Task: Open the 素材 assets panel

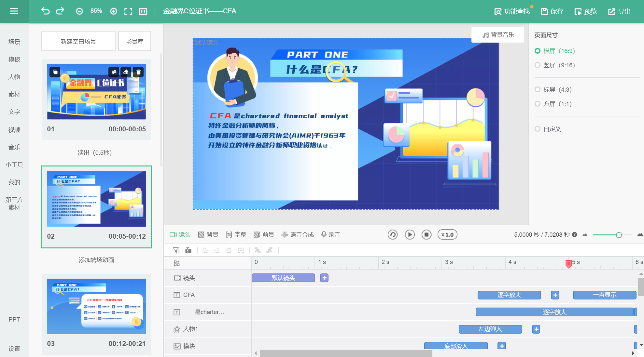Action: click(x=14, y=94)
